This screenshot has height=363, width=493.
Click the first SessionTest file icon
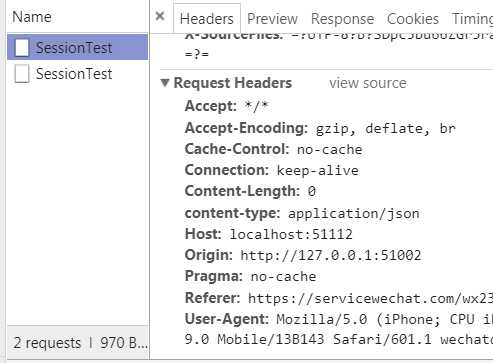pyautogui.click(x=22, y=47)
